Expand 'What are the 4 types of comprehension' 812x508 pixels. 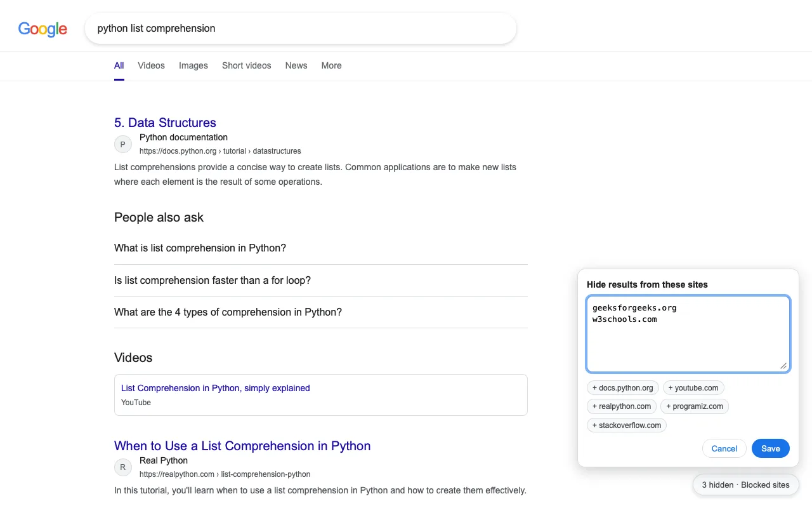[x=321, y=312]
